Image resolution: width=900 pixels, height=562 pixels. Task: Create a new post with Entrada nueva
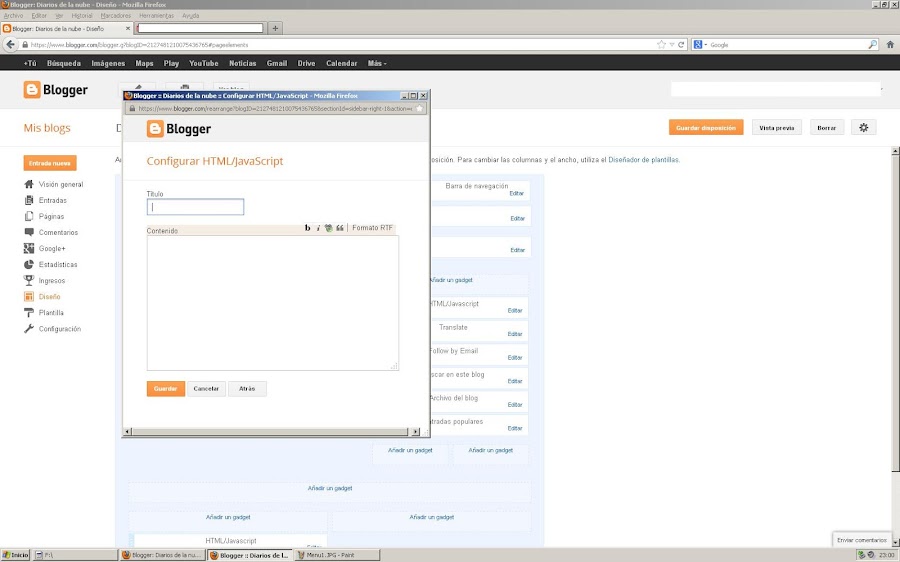50,163
